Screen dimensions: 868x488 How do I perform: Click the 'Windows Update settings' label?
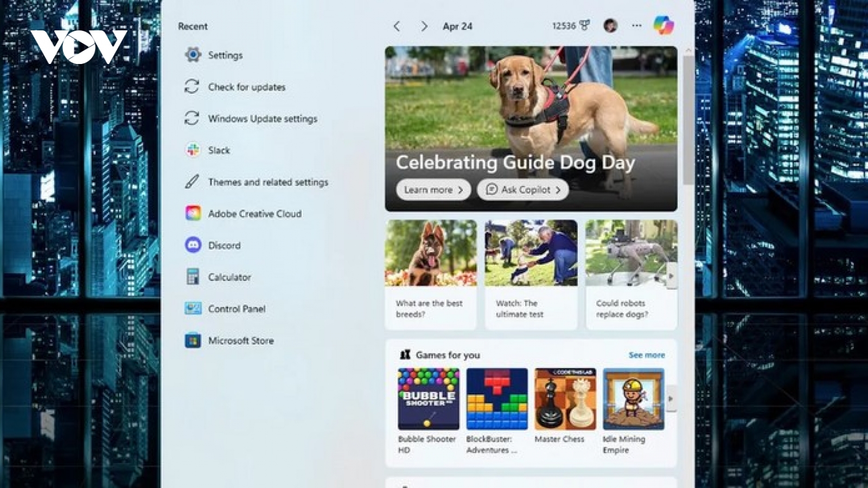pyautogui.click(x=263, y=119)
